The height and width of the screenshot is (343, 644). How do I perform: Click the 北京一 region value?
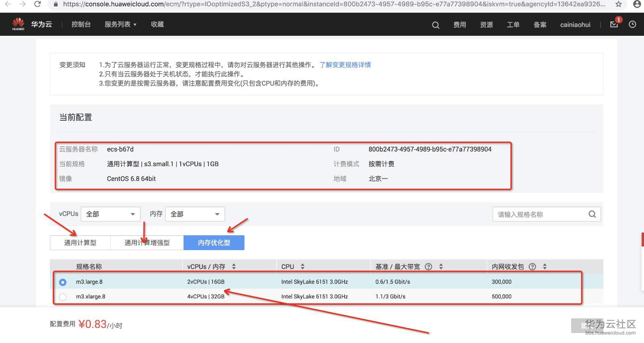coord(378,179)
